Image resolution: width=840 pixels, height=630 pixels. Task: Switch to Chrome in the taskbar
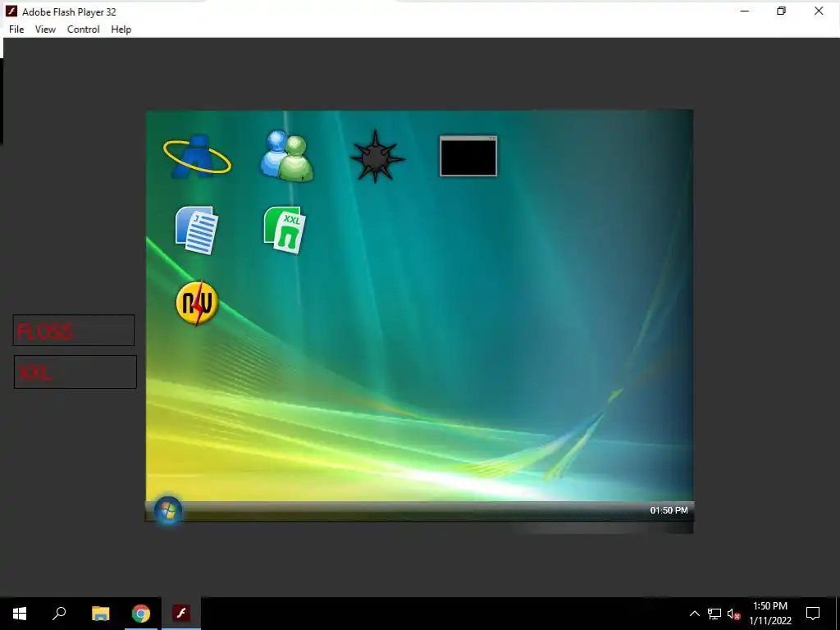click(141, 614)
